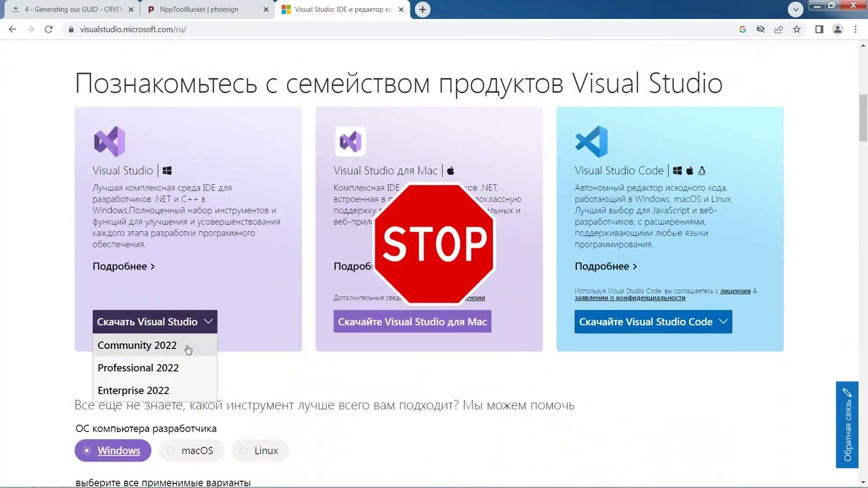Click 'Скачайте Visual Studio для Mac' button
Image resolution: width=868 pixels, height=488 pixels.
tap(412, 321)
